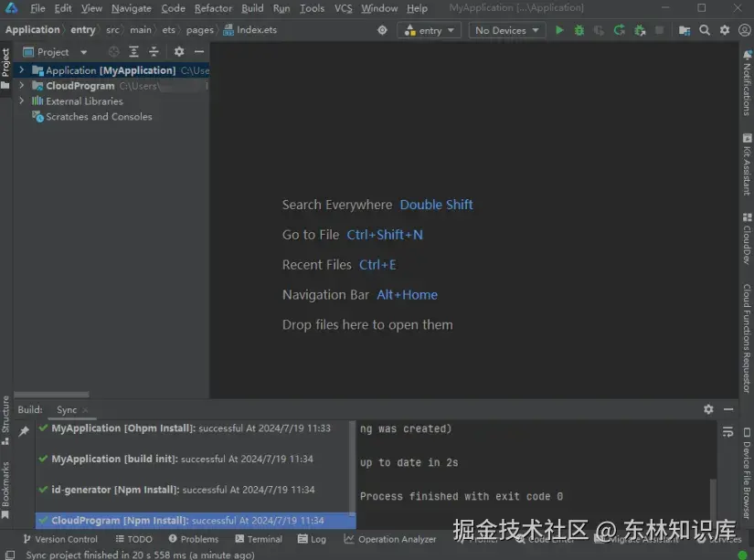Open TODO tool window
Screen dimensions: 754x560
133,539
